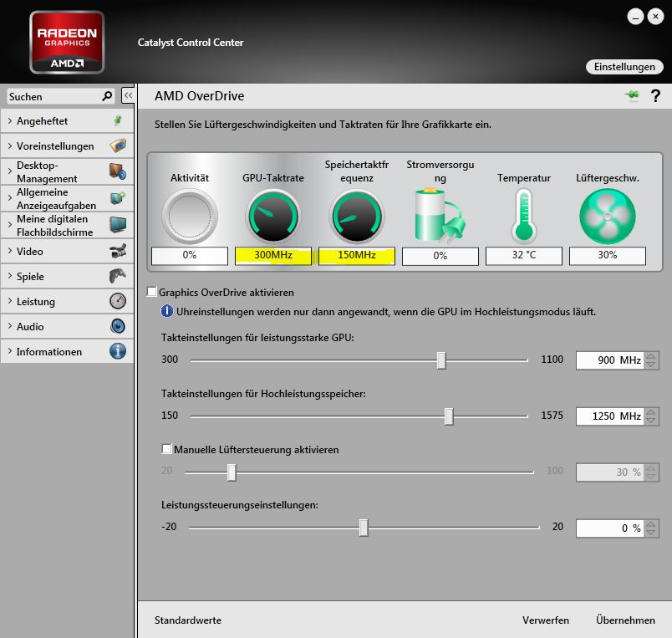Click the Audio speaker icon

118,326
